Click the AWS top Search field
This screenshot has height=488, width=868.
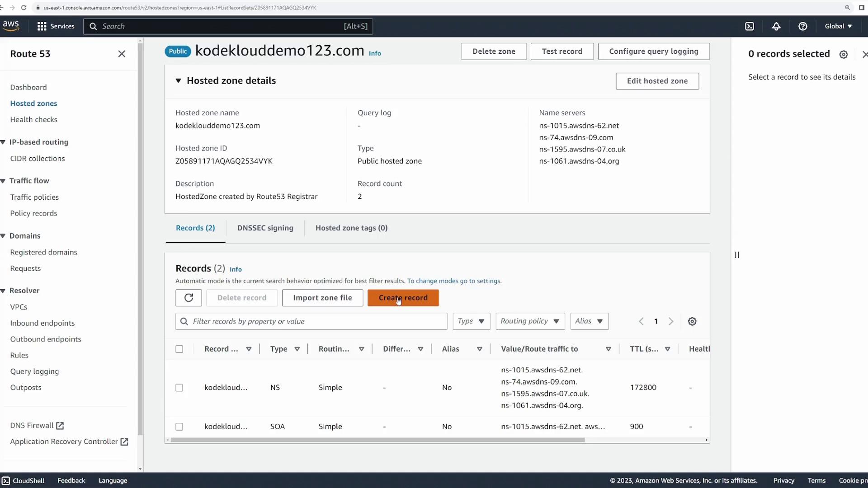[228, 26]
